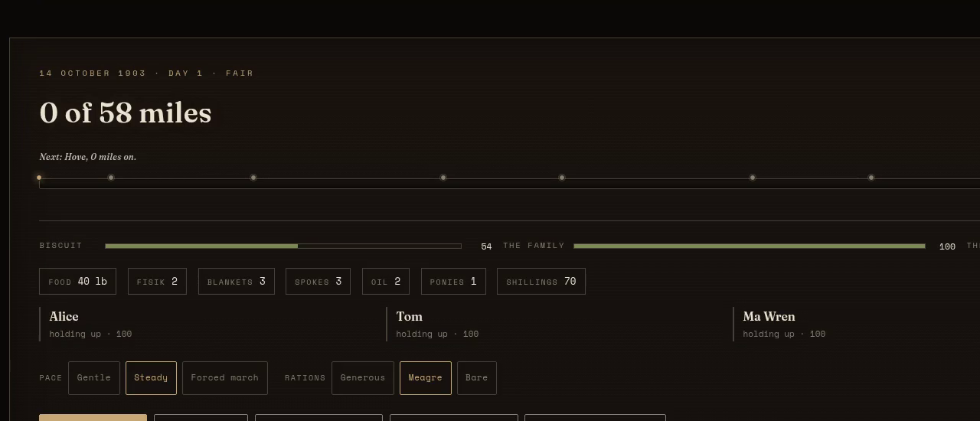This screenshot has width=980, height=421.
Task: Click The Family morale progress bar
Action: pos(750,246)
